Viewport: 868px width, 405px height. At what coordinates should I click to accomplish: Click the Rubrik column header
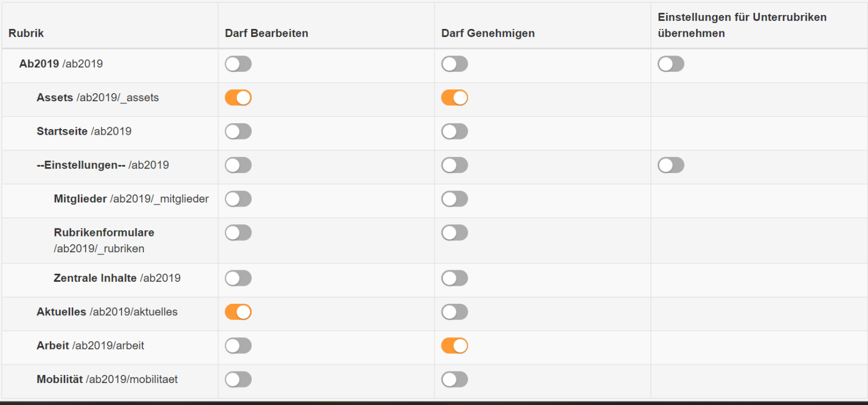point(26,33)
